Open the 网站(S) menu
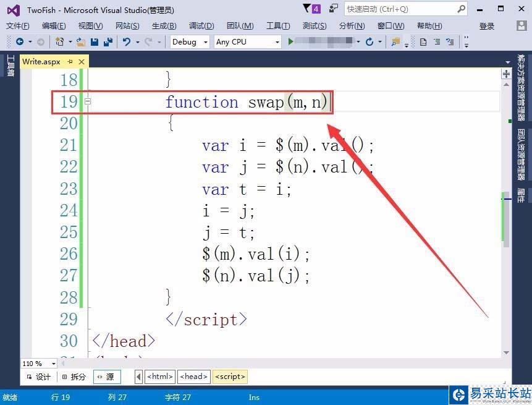 (127, 26)
